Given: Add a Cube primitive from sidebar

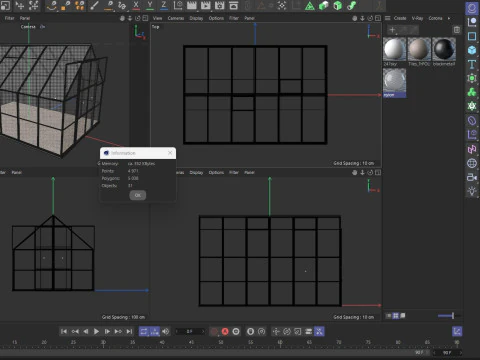Looking at the screenshot, I should [472, 50].
